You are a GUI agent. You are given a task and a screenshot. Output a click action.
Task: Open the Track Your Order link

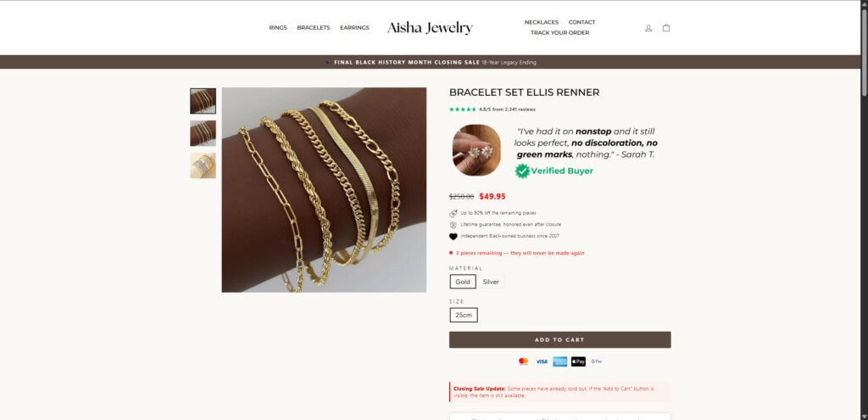(559, 33)
